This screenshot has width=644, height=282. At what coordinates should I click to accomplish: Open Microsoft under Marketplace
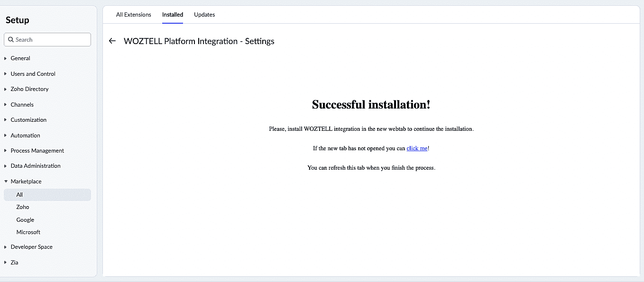coord(28,232)
